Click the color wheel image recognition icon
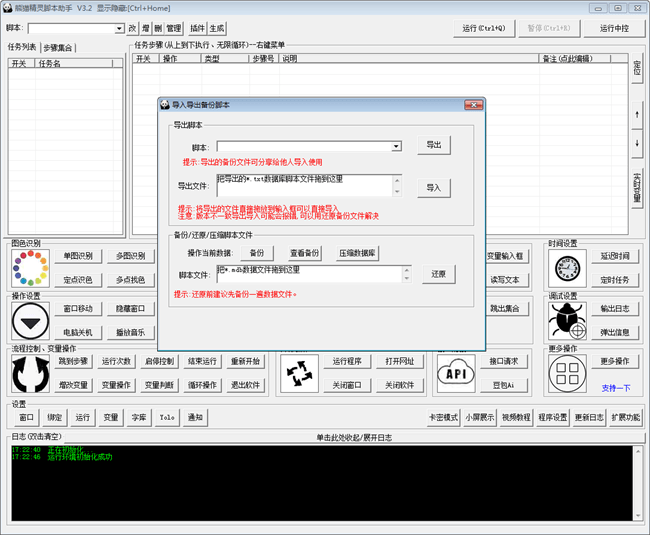Screen dimensions: 650x535 30,268
